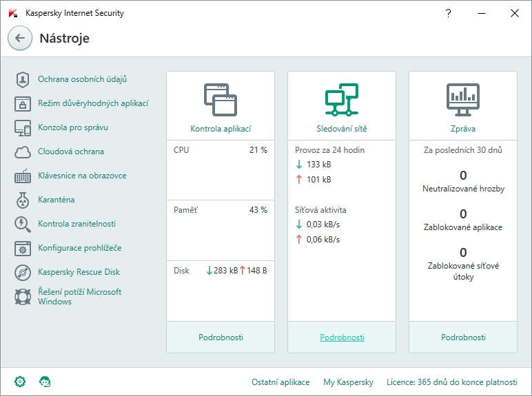Open settings via the gear icon

[20, 382]
